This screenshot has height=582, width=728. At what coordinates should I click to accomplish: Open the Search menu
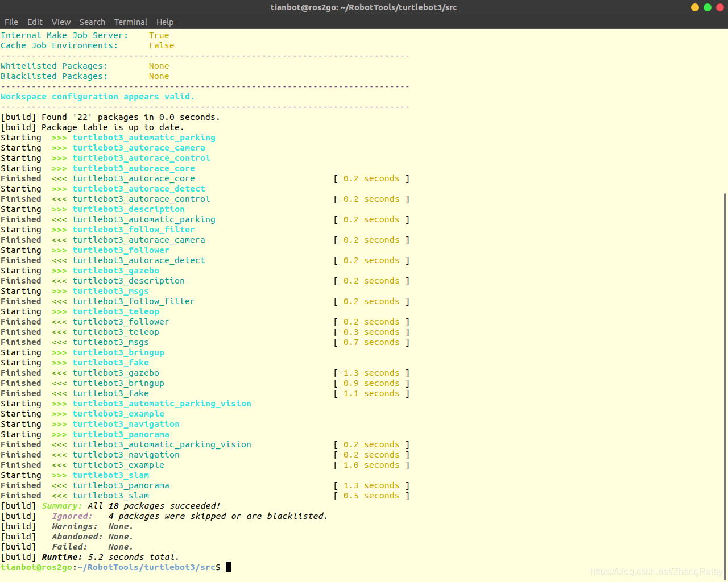tap(92, 22)
